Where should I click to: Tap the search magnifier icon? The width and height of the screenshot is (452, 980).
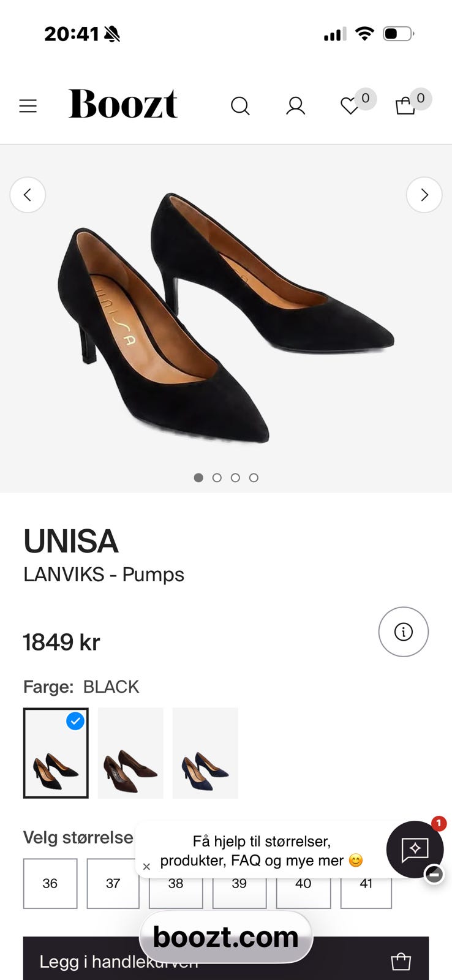tap(240, 106)
